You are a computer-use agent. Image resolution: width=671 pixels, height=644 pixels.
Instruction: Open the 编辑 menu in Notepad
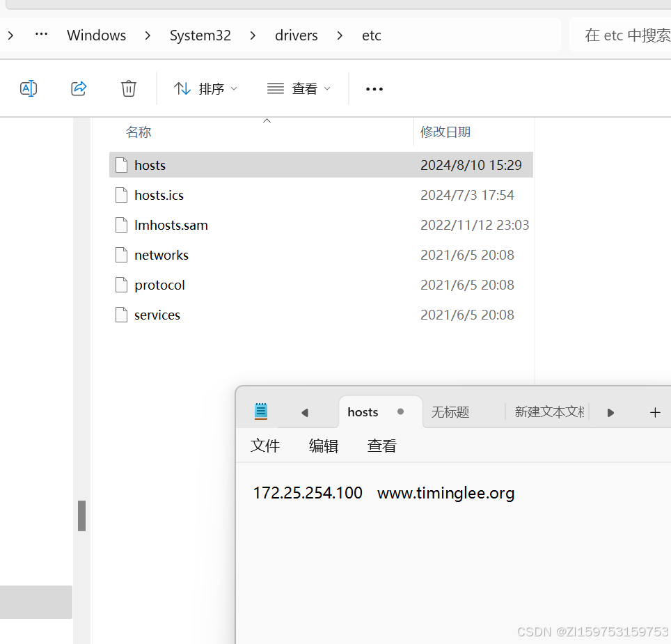[x=324, y=446]
